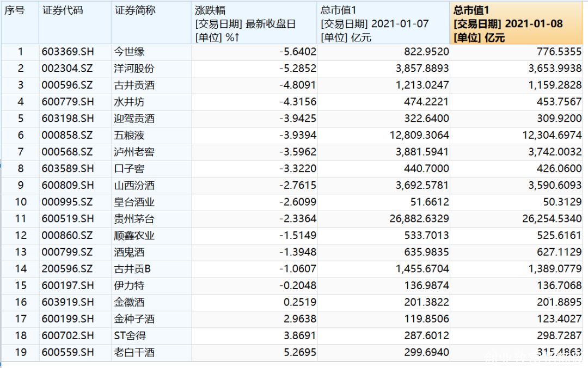Select stock code 603198.SH
This screenshot has width=588, height=368.
[68, 119]
